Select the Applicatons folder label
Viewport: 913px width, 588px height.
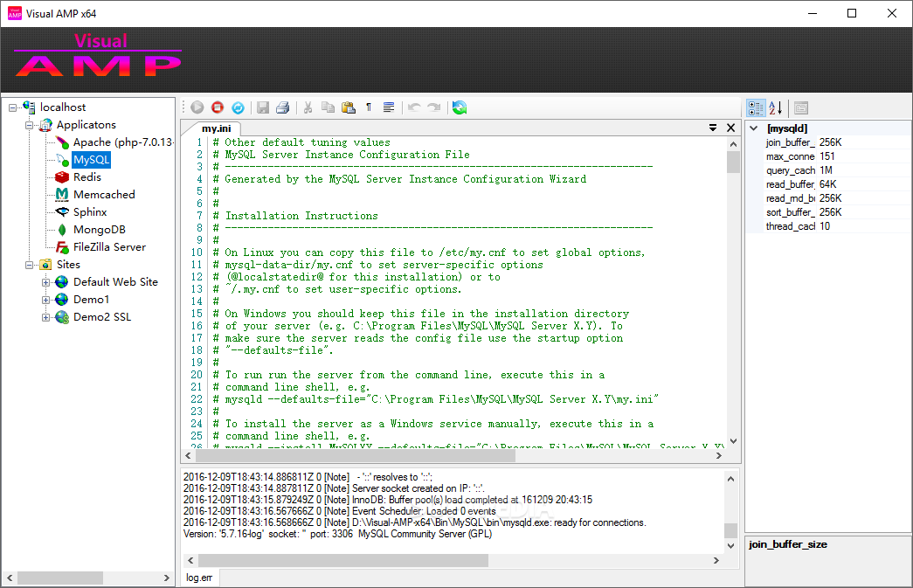[86, 125]
